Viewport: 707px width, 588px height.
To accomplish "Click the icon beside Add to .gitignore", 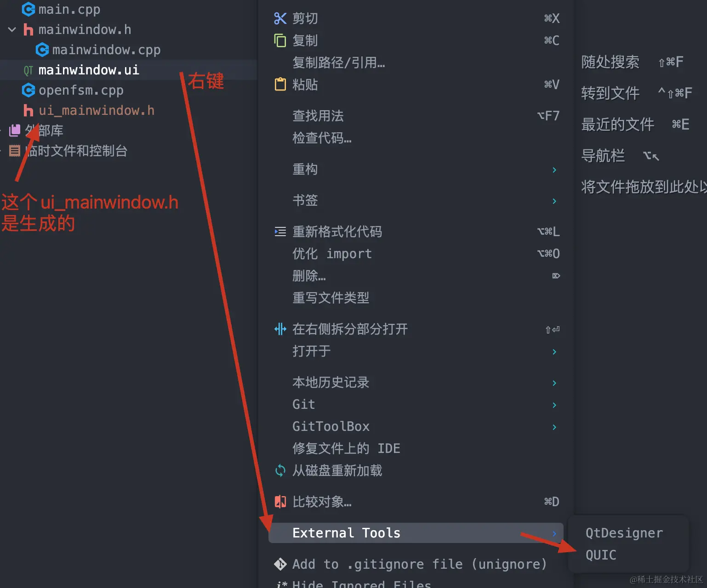I will pyautogui.click(x=280, y=564).
